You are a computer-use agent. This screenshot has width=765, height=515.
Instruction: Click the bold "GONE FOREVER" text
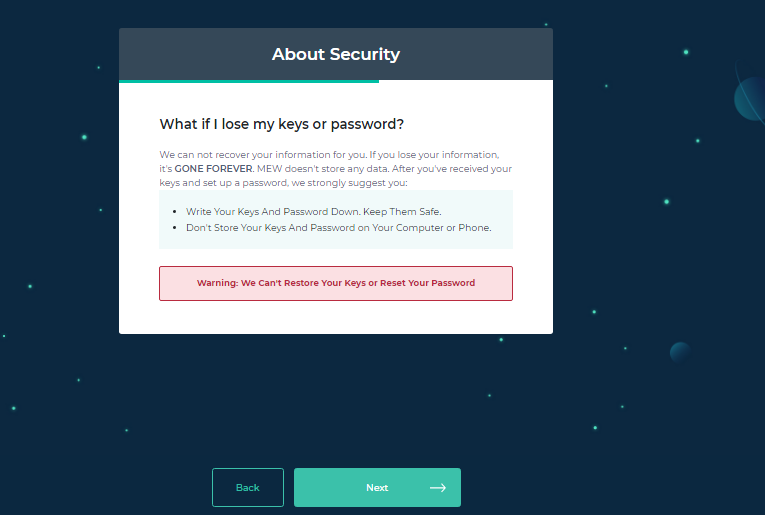point(213,169)
